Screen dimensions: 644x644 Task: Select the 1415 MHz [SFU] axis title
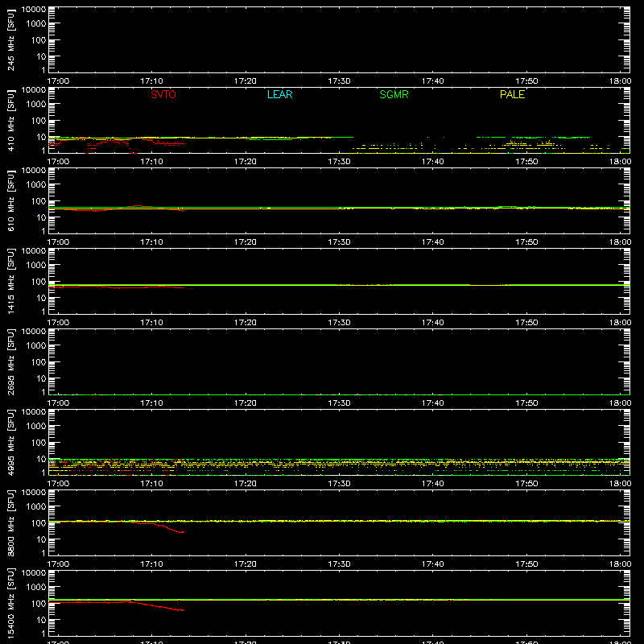pyautogui.click(x=10, y=281)
